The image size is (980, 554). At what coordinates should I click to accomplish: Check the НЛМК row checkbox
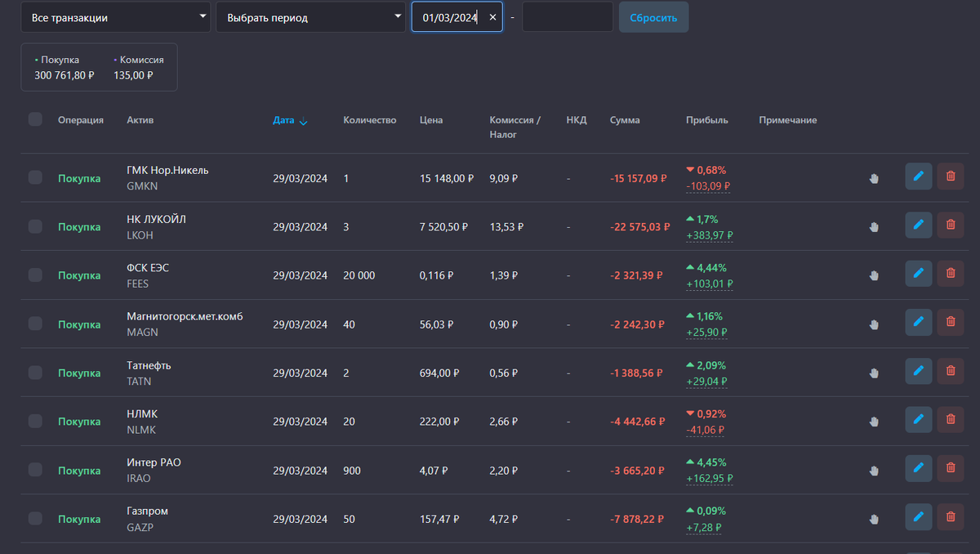(x=35, y=421)
